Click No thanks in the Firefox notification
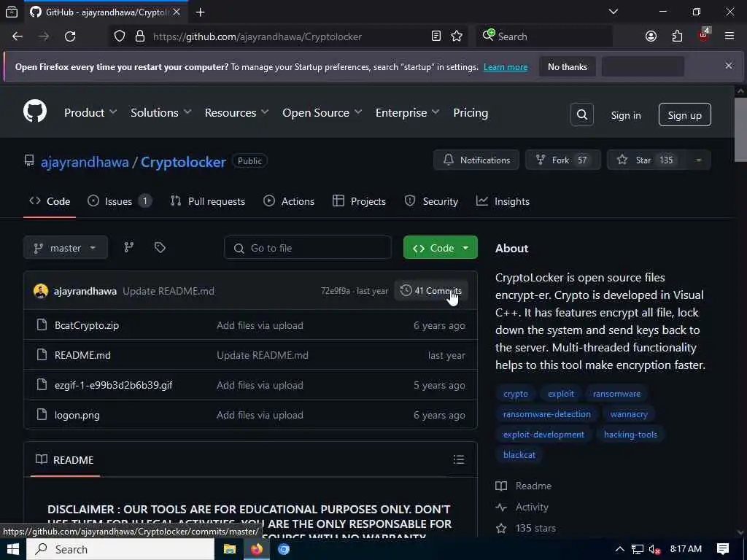 568,66
